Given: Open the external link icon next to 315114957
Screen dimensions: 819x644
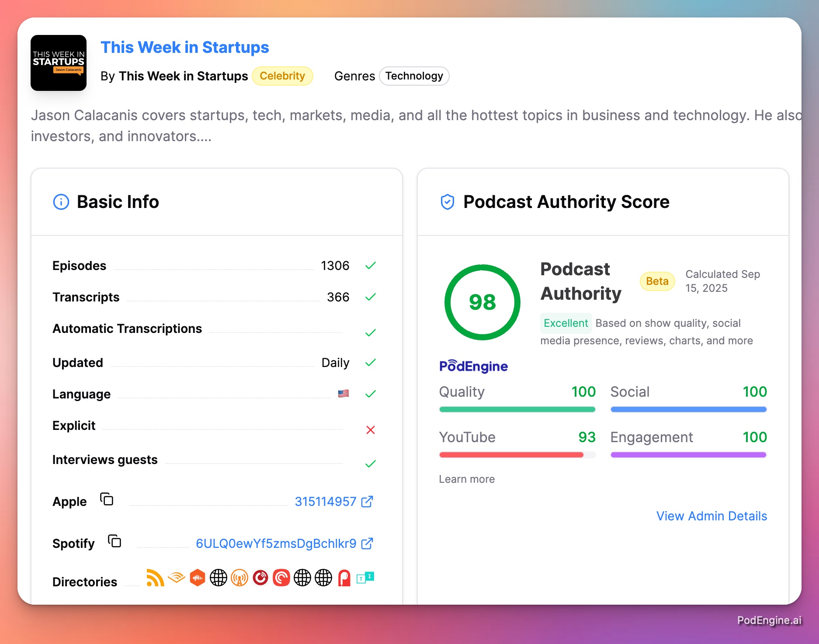Looking at the screenshot, I should (368, 502).
